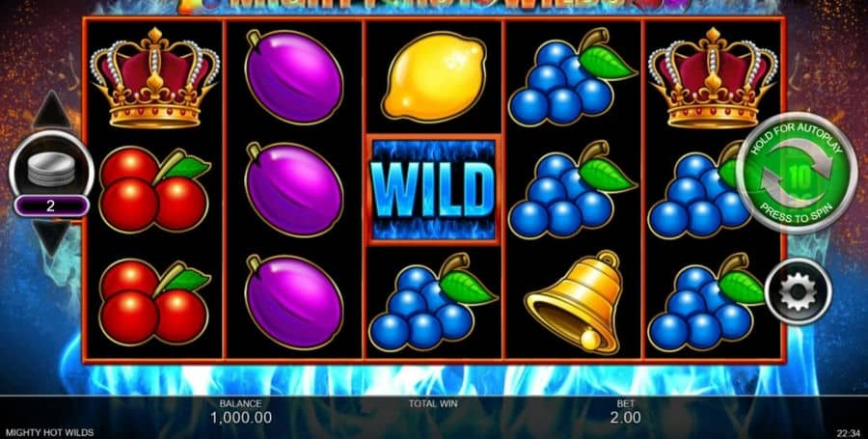Click the bet level value 2
The image size is (868, 439).
point(51,206)
